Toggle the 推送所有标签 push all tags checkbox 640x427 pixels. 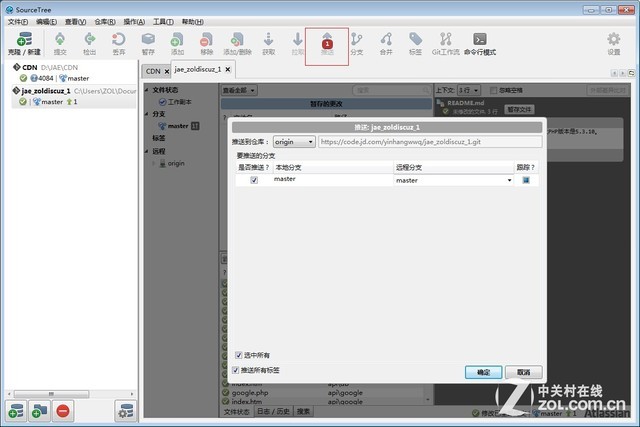(x=237, y=370)
